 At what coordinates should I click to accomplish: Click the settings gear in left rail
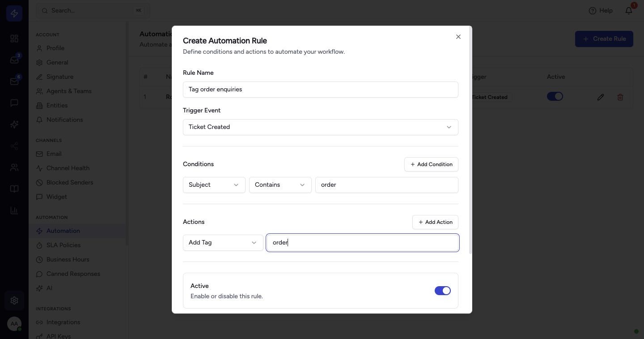click(x=14, y=300)
